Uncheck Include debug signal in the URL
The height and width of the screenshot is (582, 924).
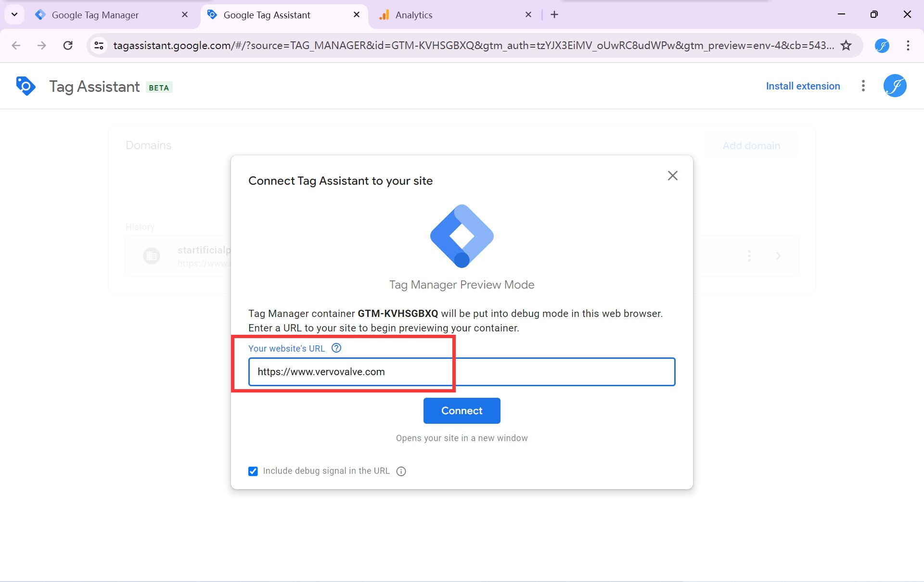(253, 471)
